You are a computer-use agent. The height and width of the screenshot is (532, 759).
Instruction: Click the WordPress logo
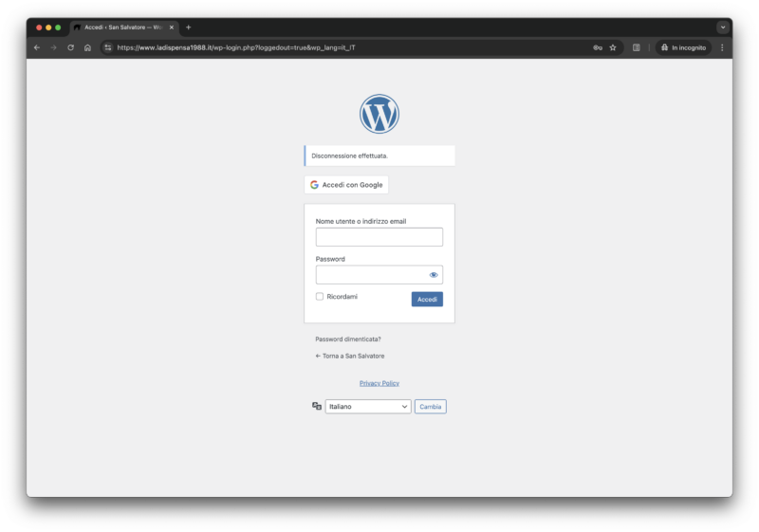[x=379, y=114]
